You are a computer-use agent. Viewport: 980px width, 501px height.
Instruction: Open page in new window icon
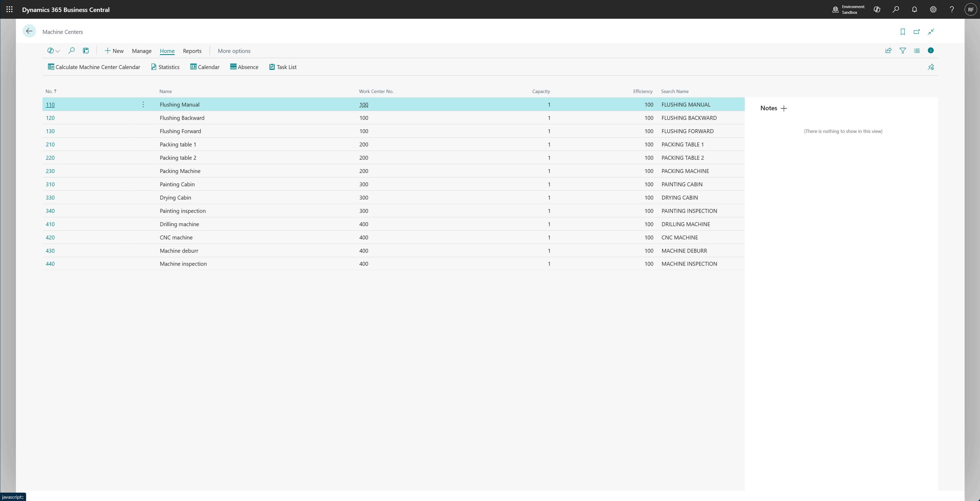[x=916, y=32]
